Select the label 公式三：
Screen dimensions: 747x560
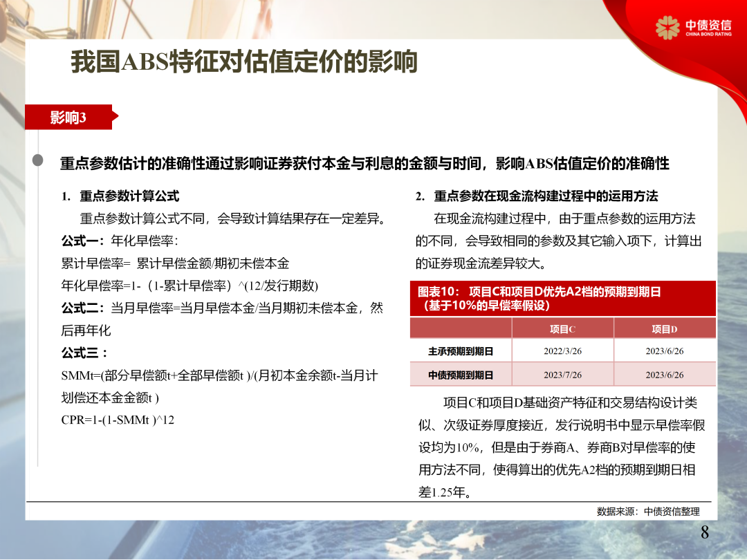(84, 353)
